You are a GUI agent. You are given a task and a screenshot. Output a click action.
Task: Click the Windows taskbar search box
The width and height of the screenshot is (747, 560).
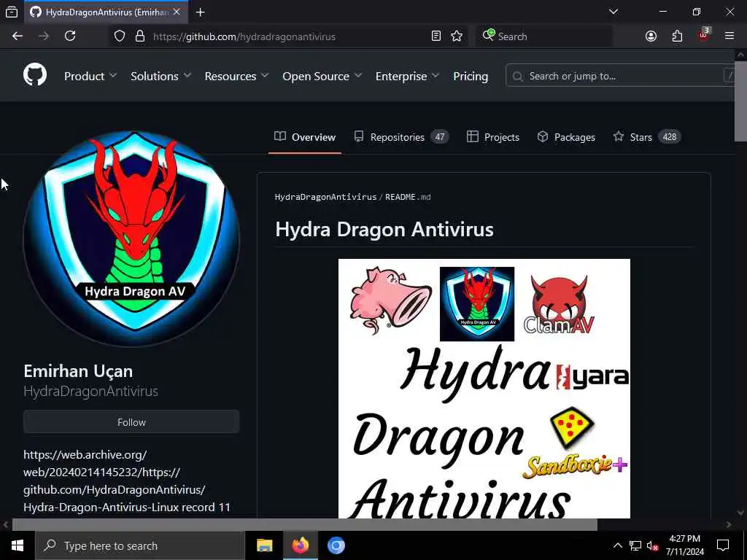coord(139,545)
